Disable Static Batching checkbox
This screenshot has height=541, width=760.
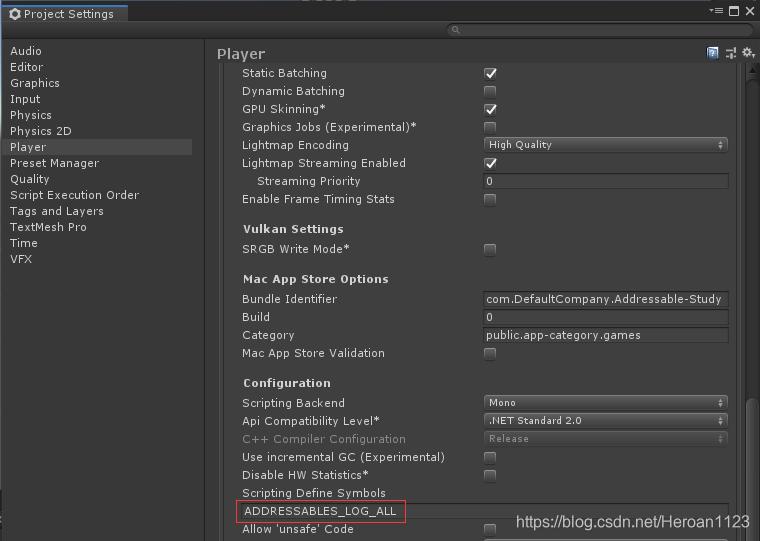click(x=490, y=73)
